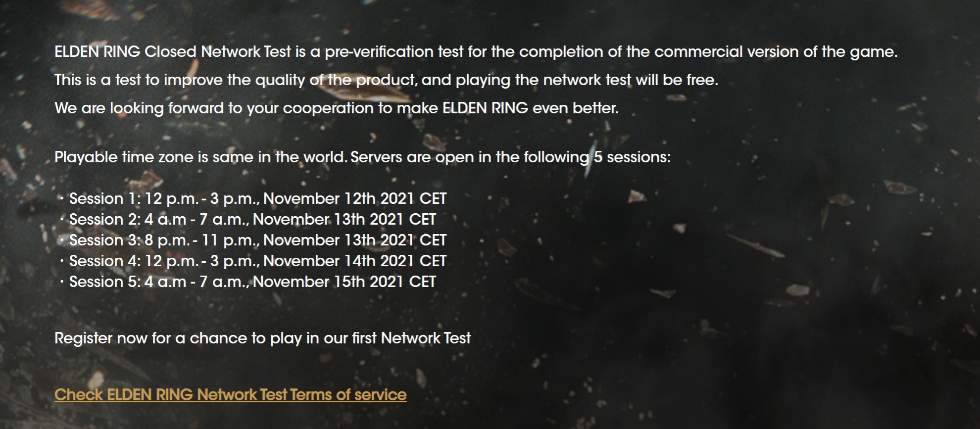Image resolution: width=980 pixels, height=429 pixels.
Task: Click the Session 5 schedule line
Action: tap(252, 282)
